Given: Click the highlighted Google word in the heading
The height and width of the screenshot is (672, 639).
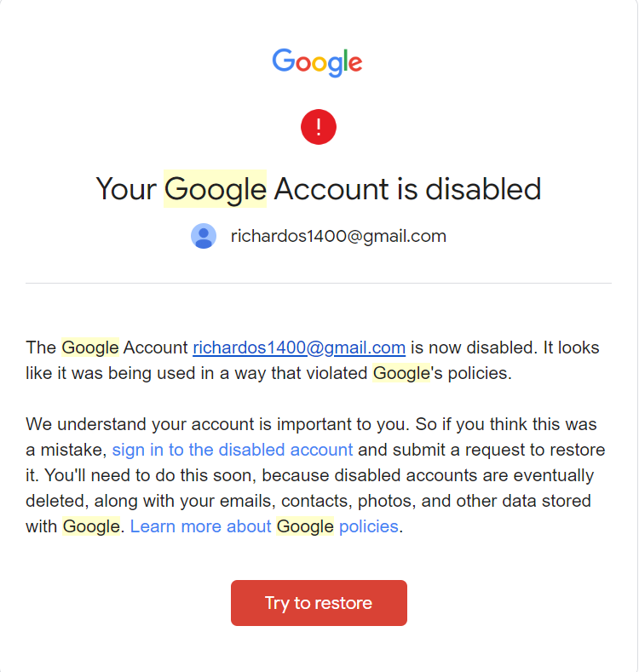Looking at the screenshot, I should point(216,189).
